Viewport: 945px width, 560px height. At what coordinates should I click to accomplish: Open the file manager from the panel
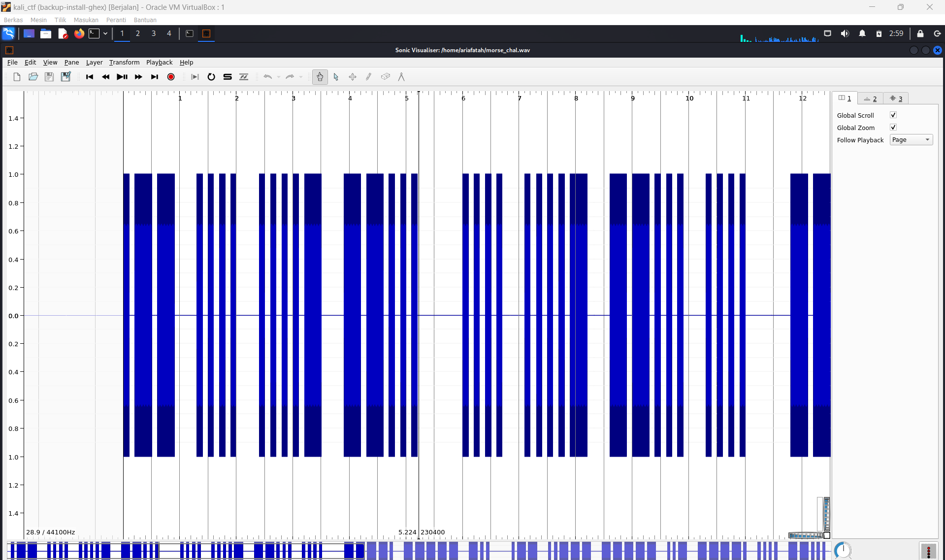click(46, 33)
